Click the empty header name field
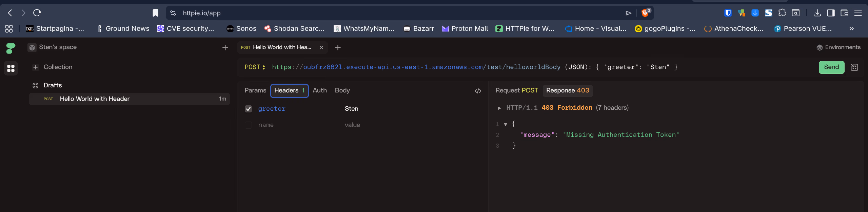 click(266, 125)
